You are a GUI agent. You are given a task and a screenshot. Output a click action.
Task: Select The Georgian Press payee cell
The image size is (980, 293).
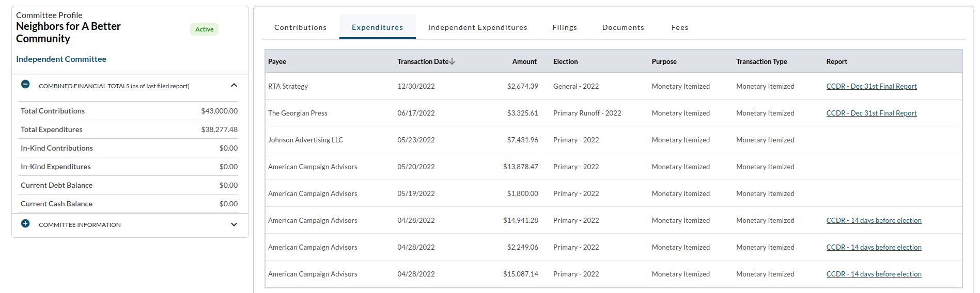[298, 113]
